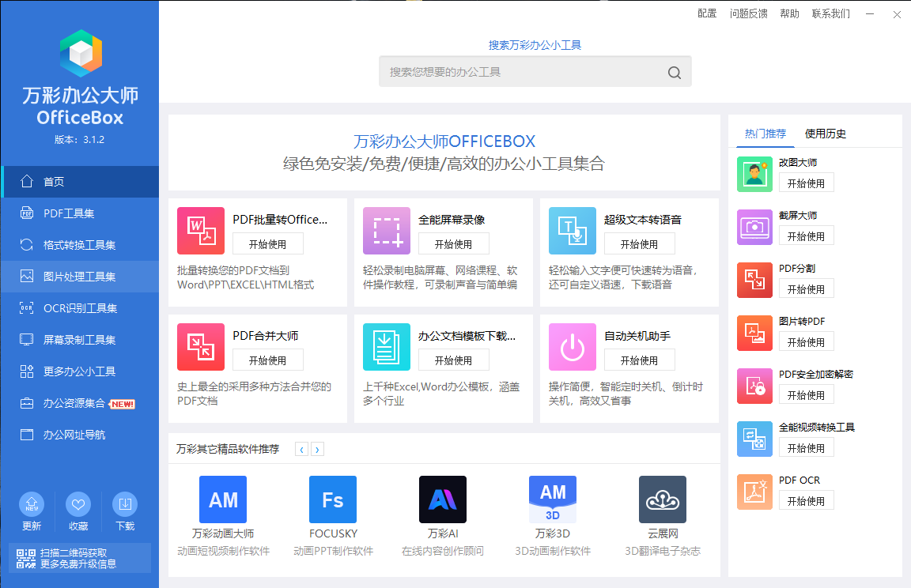Open the 问题反馈 link
911x588 pixels.
(x=747, y=13)
